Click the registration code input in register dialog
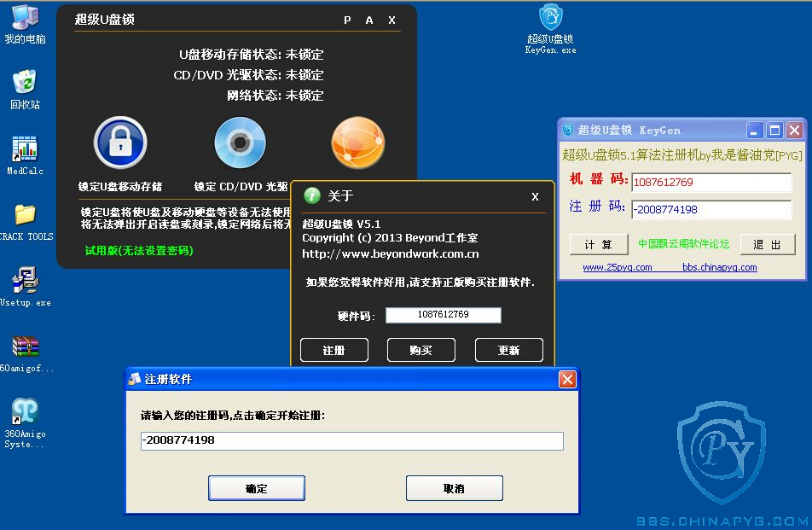Viewport: 812px width, 530px height. [352, 441]
